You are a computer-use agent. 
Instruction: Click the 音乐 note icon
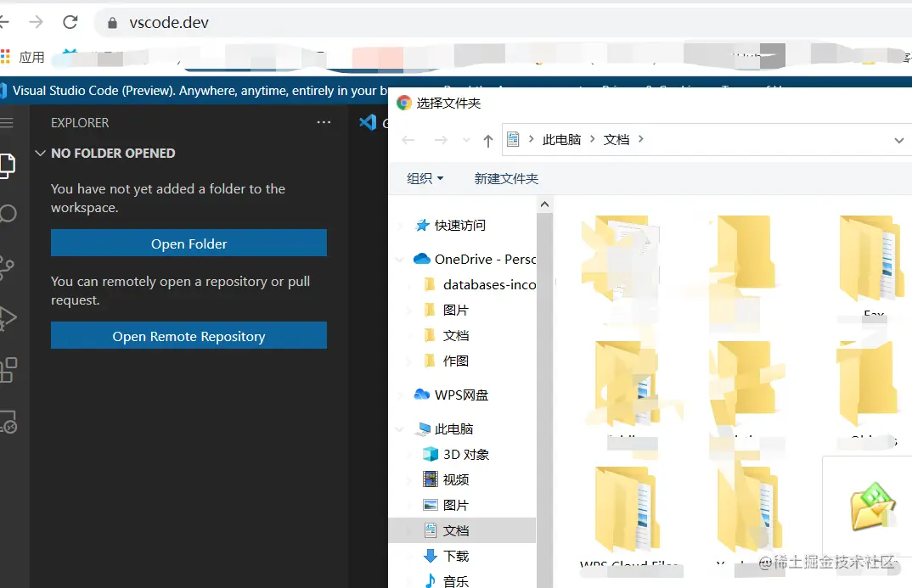click(x=431, y=580)
